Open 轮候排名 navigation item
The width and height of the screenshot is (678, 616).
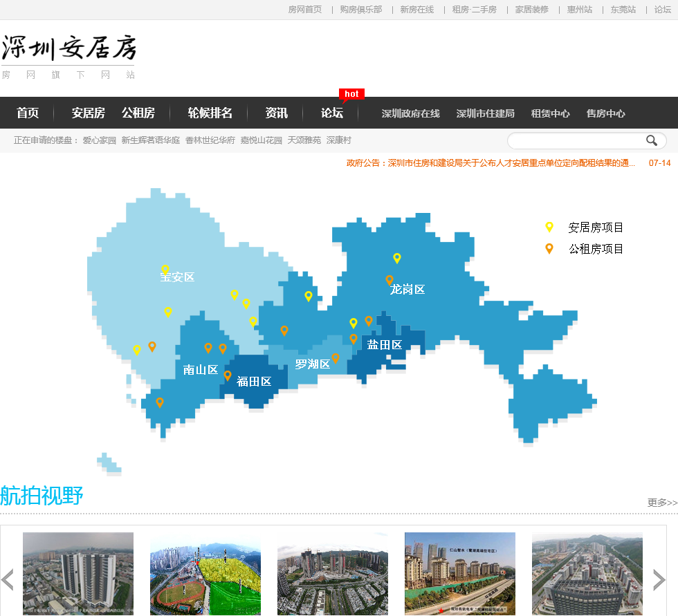tap(210, 113)
